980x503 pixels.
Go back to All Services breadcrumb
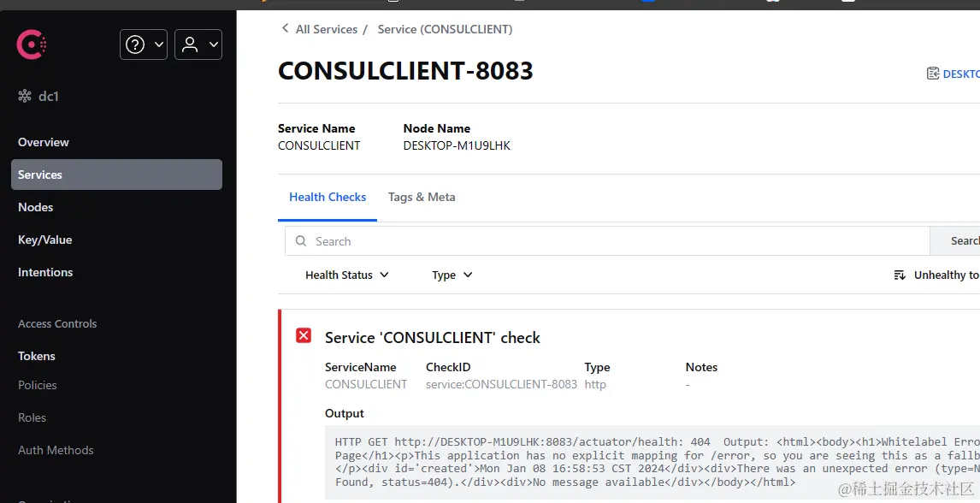[327, 29]
